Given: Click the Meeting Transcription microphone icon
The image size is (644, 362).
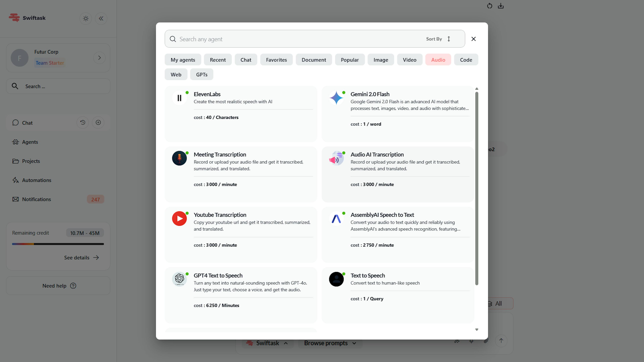Looking at the screenshot, I should point(179,158).
